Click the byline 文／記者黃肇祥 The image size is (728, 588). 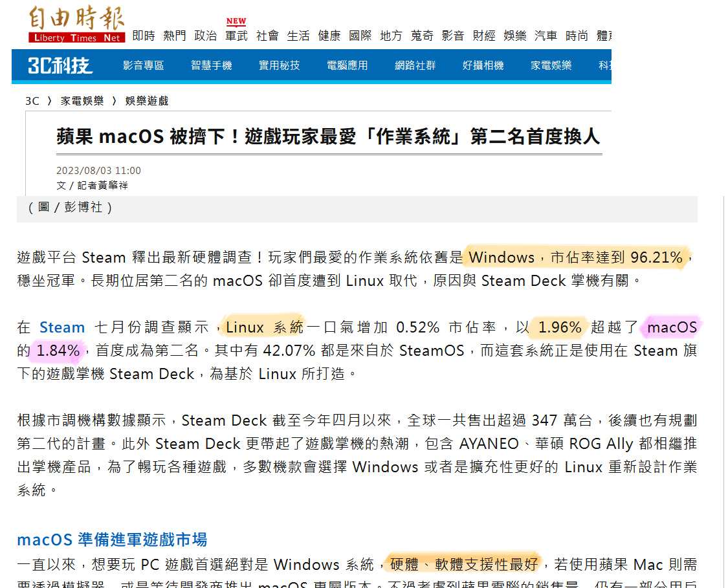tap(92, 186)
